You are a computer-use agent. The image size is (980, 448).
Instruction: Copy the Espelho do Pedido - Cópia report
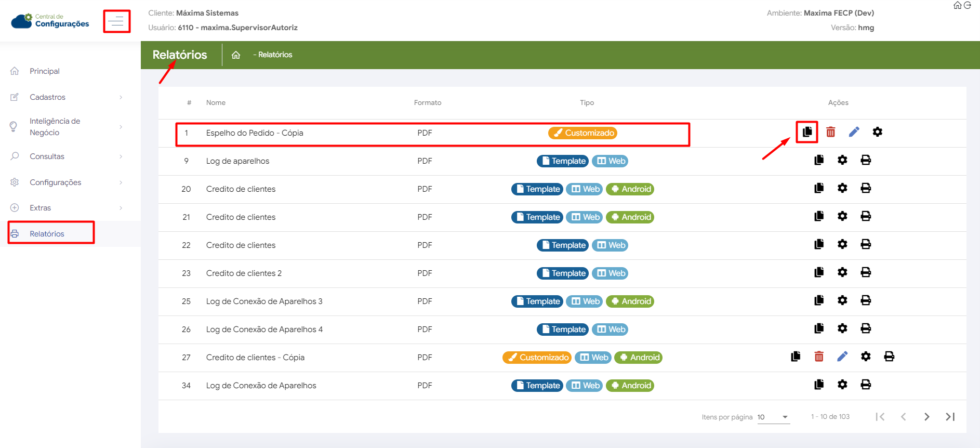[x=807, y=132]
